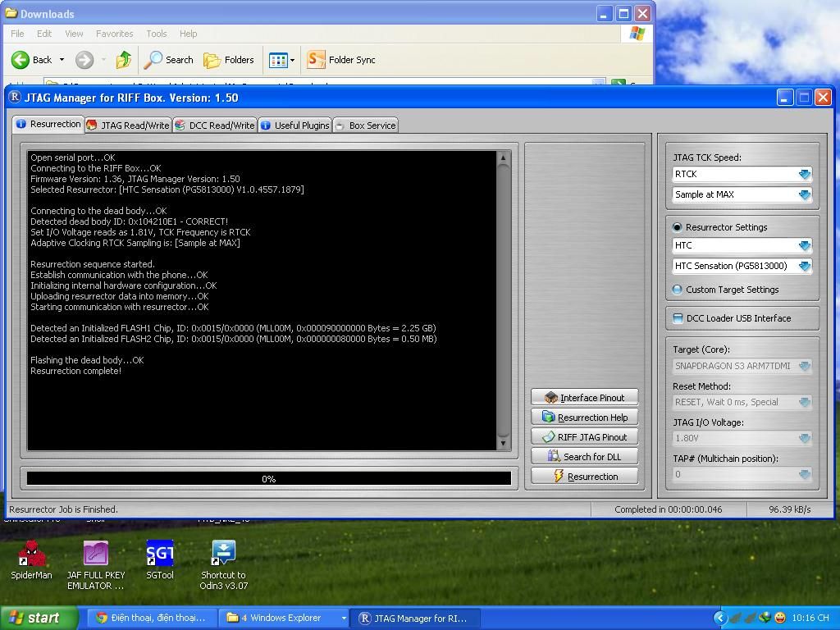Open Help menu in Downloads window
Viewport: 840px width, 630px height.
pos(188,34)
